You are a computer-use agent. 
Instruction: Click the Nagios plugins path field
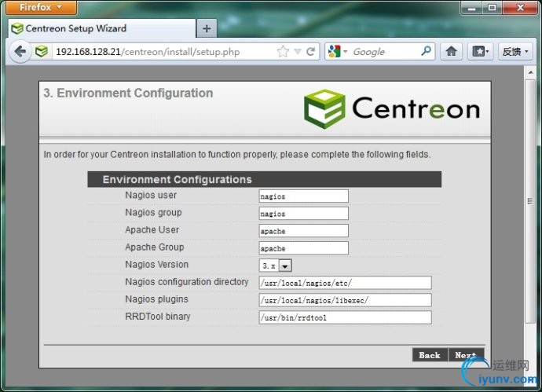click(345, 300)
